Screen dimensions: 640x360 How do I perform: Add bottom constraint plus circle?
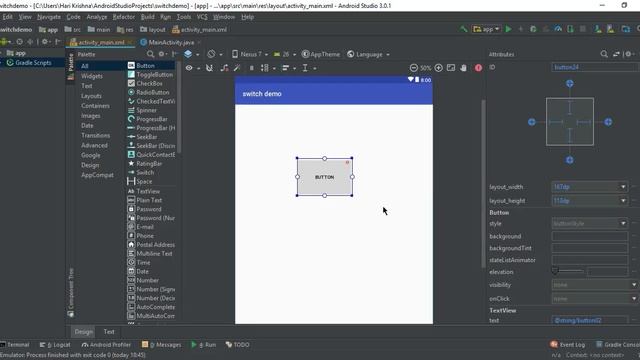pyautogui.click(x=569, y=160)
